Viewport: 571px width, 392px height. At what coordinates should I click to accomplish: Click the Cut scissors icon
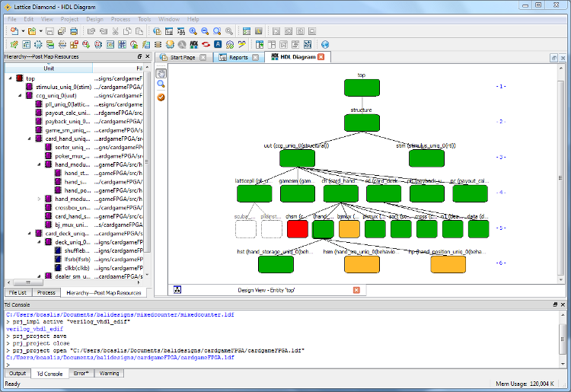click(116, 31)
